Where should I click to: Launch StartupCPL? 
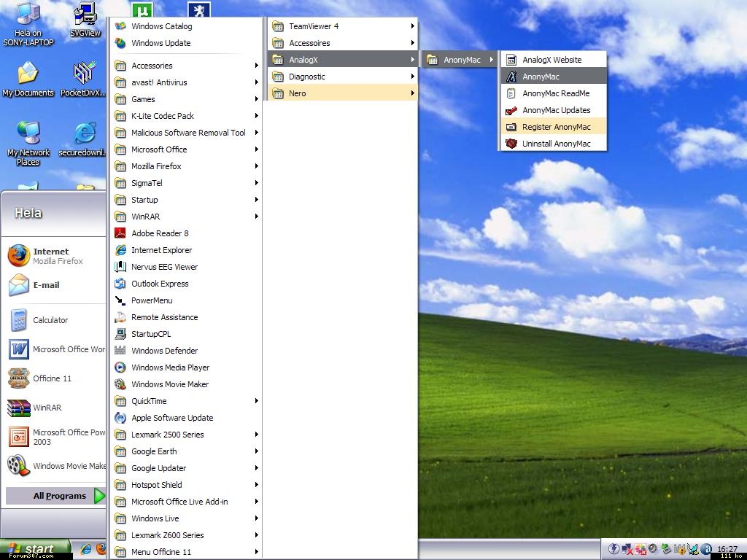pos(187,334)
